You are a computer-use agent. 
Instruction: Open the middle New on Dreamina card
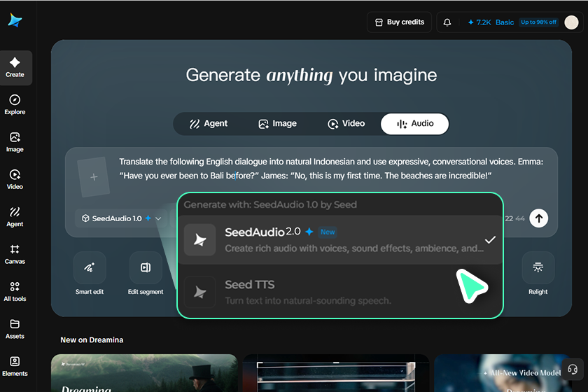335,373
